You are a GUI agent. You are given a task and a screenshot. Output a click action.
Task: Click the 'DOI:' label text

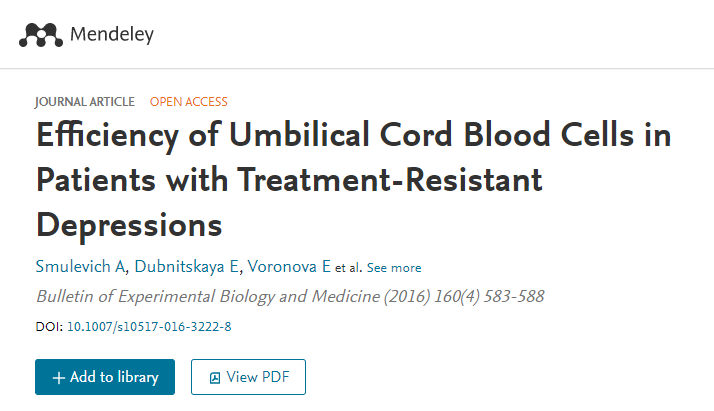49,326
